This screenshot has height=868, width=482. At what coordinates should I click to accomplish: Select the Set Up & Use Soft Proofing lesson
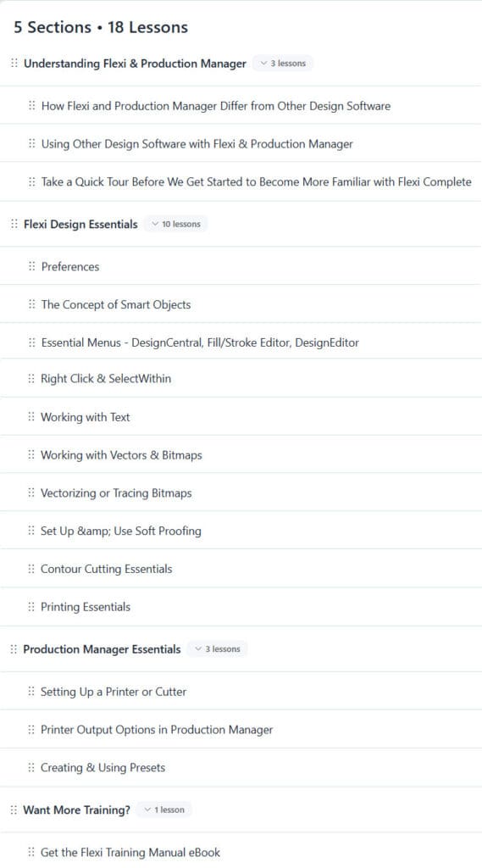pos(120,531)
